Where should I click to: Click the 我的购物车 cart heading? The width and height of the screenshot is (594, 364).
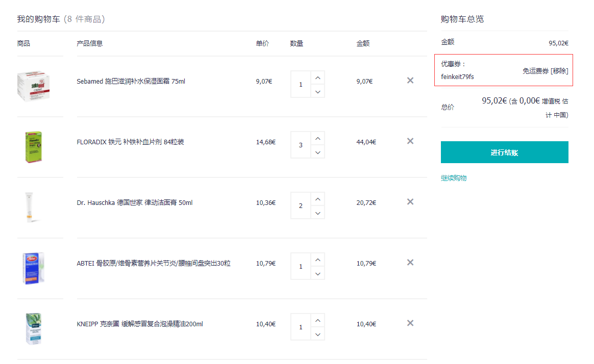(x=39, y=19)
